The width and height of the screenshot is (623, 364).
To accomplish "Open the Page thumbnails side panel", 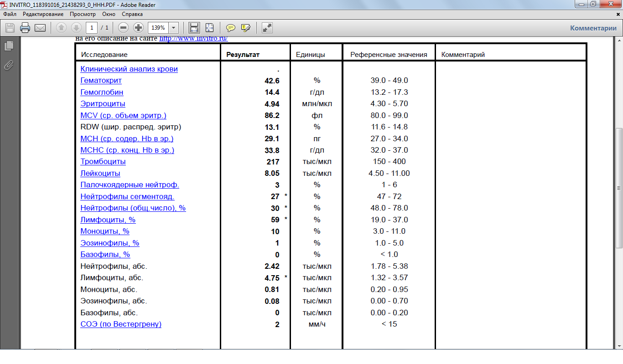I will pos(9,46).
